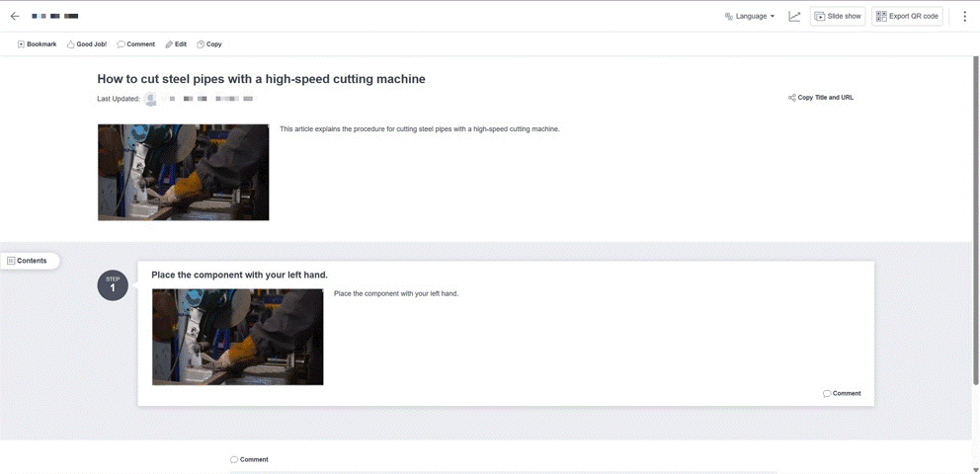The width and height of the screenshot is (980, 474).
Task: Bookmark this article
Action: tap(38, 44)
